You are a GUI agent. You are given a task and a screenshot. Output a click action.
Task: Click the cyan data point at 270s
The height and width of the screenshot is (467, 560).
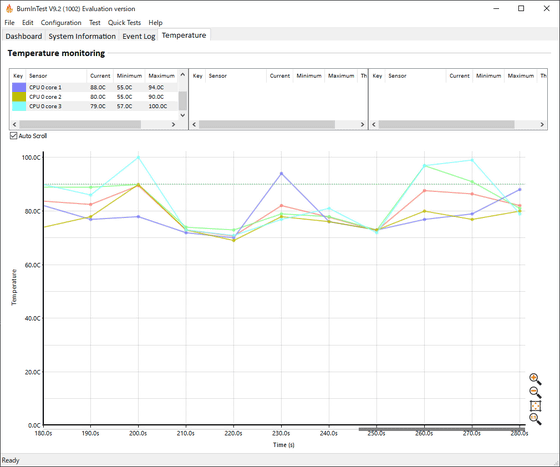point(472,160)
